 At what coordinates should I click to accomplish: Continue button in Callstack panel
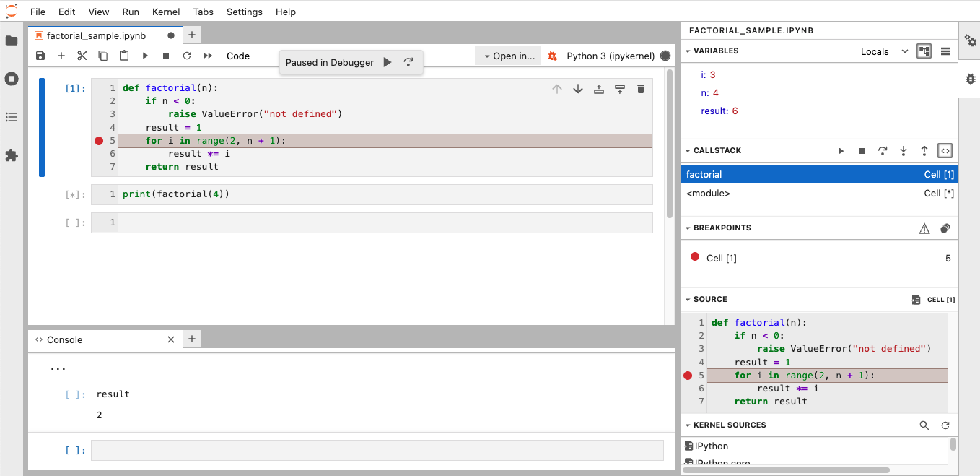click(x=841, y=151)
